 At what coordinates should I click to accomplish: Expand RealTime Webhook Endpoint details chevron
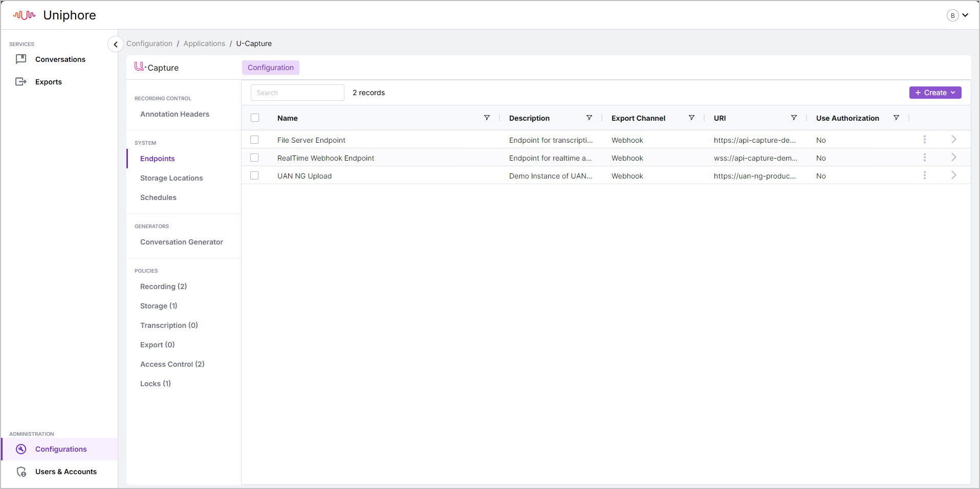coord(954,157)
